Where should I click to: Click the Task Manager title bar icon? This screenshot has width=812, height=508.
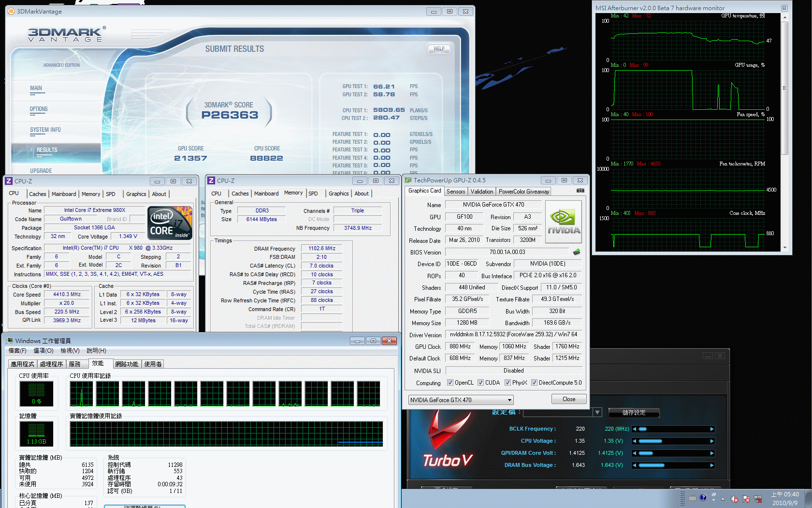point(10,341)
